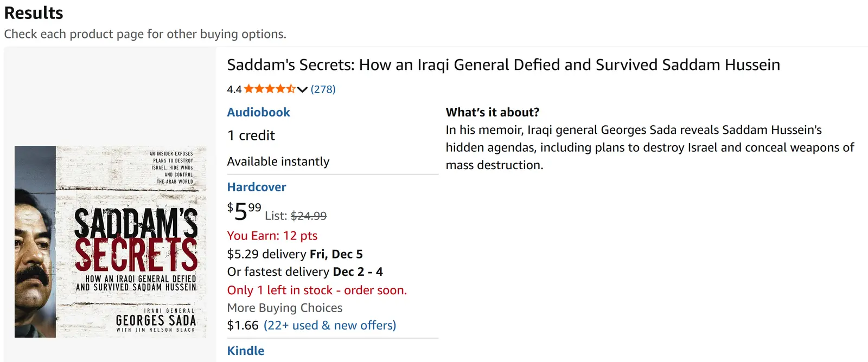Click the More Buying Choices label
The width and height of the screenshot is (868, 362).
click(x=285, y=308)
